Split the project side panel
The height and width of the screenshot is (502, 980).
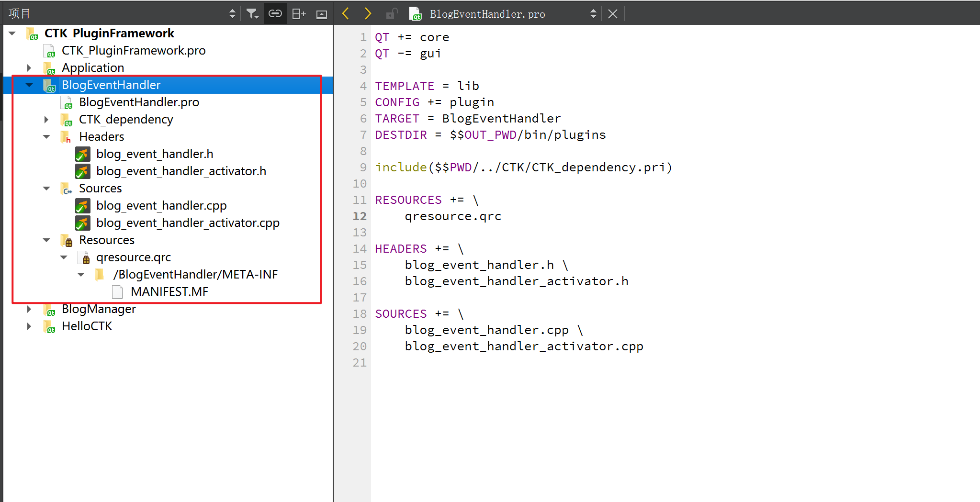pos(299,14)
